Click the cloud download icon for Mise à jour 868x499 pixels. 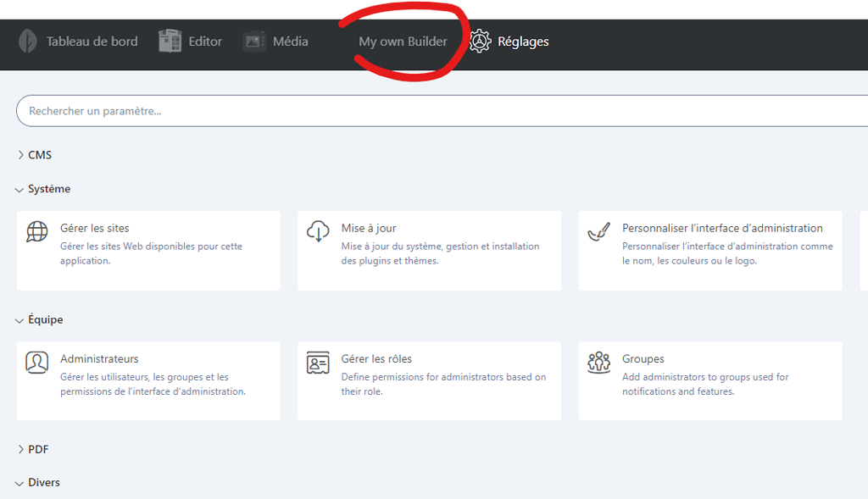point(317,231)
